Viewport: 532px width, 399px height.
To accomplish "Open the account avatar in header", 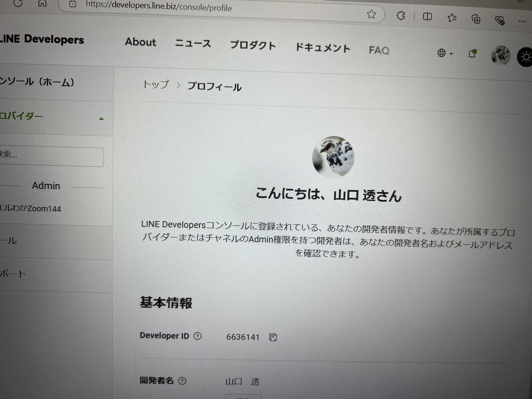I will pyautogui.click(x=501, y=55).
